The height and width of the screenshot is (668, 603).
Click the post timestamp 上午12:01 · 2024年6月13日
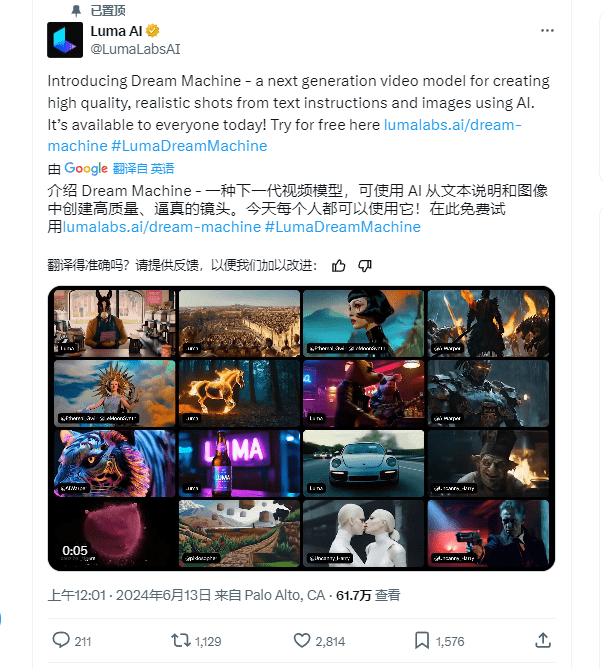[129, 595]
